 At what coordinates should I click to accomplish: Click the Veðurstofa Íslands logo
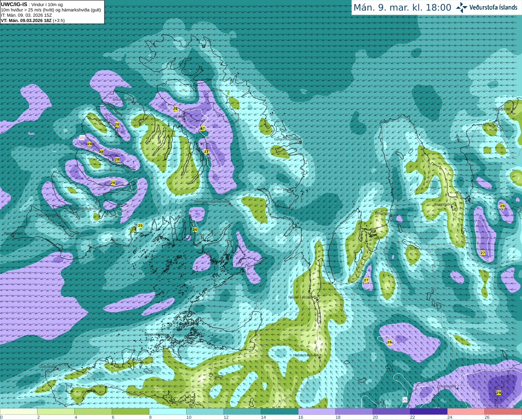pos(487,7)
